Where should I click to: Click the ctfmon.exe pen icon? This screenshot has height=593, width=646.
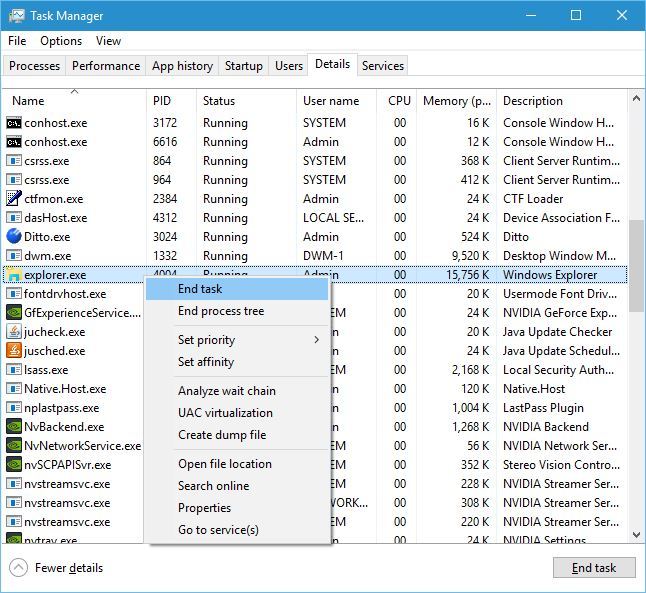pos(14,198)
